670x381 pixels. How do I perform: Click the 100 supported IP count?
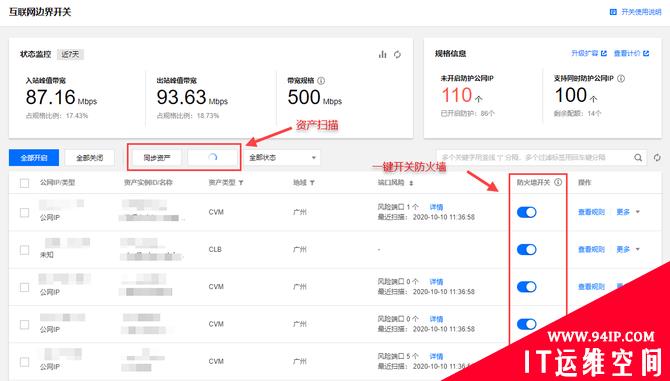[x=571, y=95]
